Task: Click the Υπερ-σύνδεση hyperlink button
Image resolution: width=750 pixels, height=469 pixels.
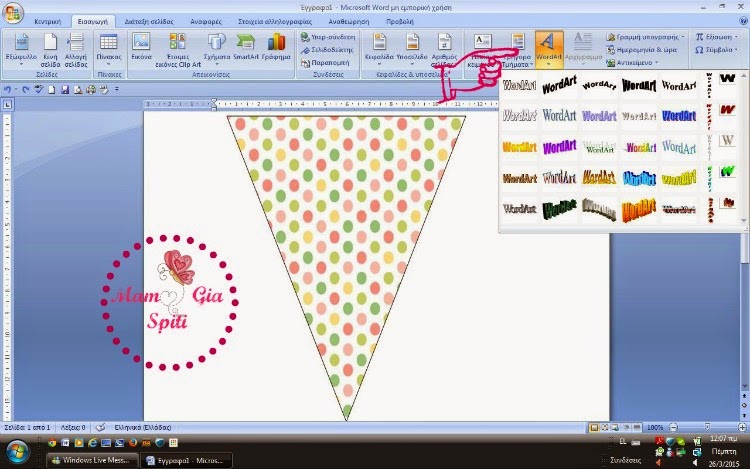Action: pos(328,37)
